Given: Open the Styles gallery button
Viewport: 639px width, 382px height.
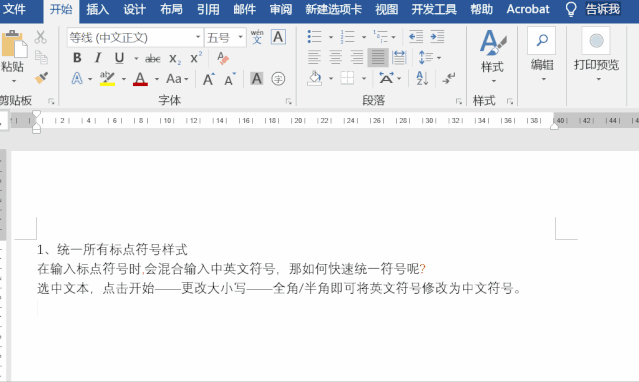Looking at the screenshot, I should coord(493,56).
